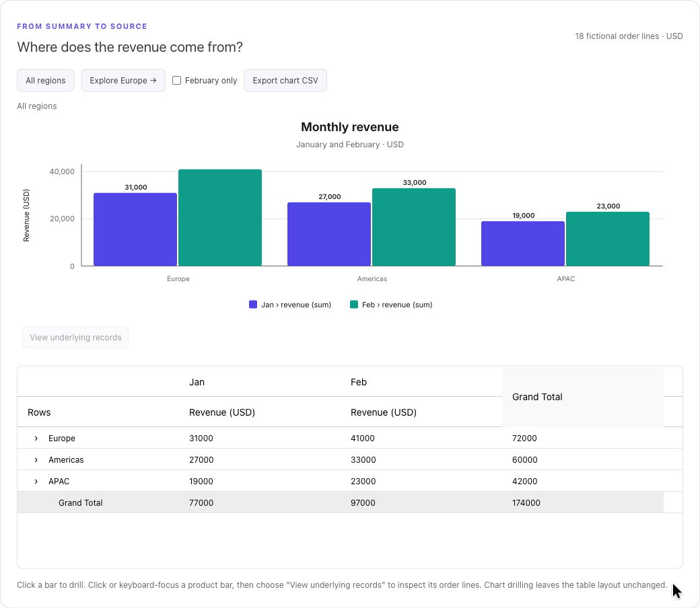This screenshot has width=700, height=608.
Task: Click the Europe axis label
Action: (x=178, y=279)
